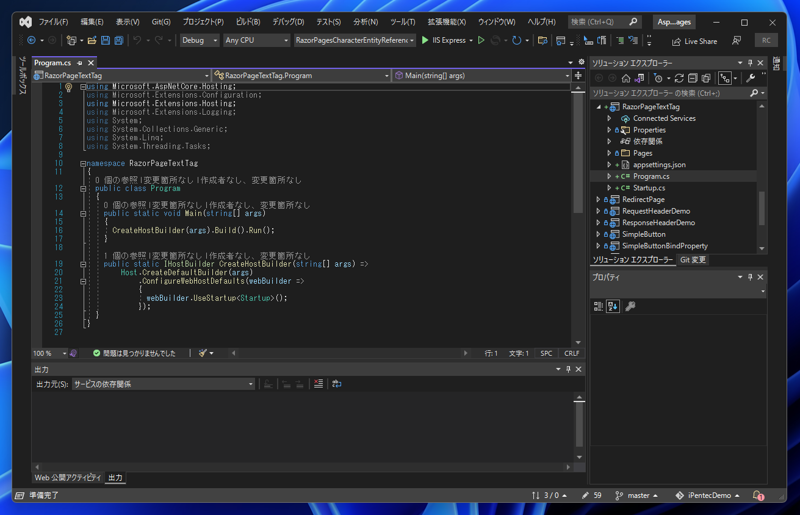Collapse the using directives block

(83, 87)
